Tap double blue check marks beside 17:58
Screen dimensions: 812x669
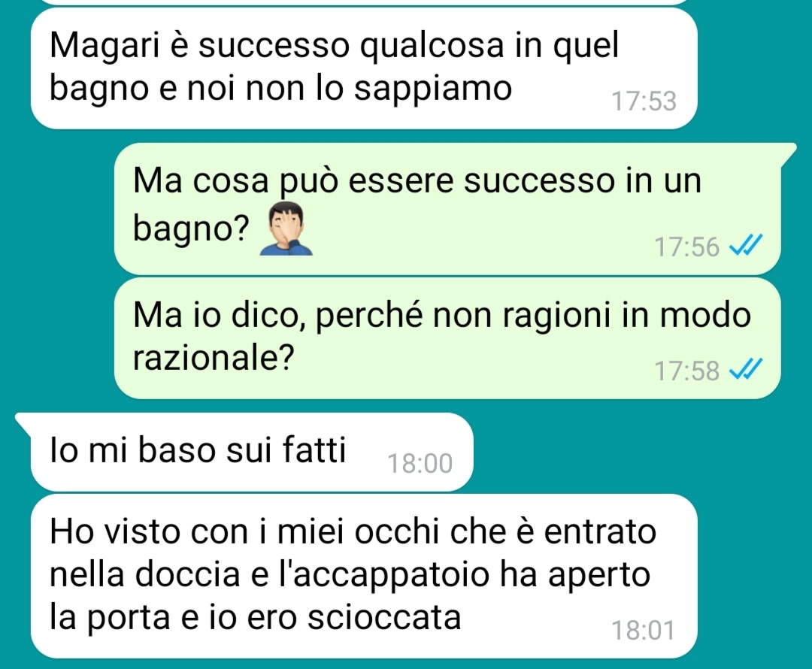coord(745,369)
